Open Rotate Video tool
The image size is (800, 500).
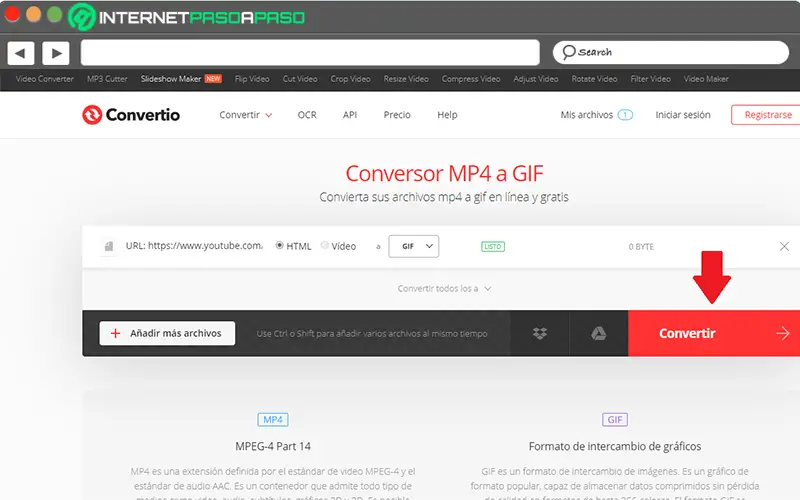(x=594, y=79)
